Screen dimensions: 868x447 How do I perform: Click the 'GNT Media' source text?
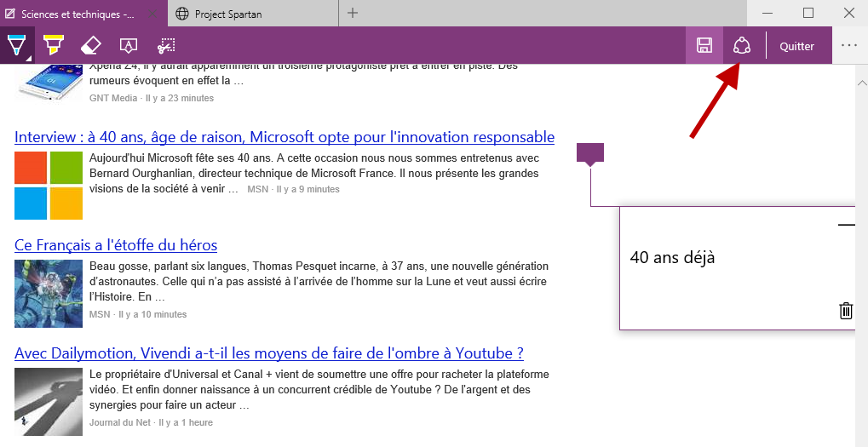(113, 98)
